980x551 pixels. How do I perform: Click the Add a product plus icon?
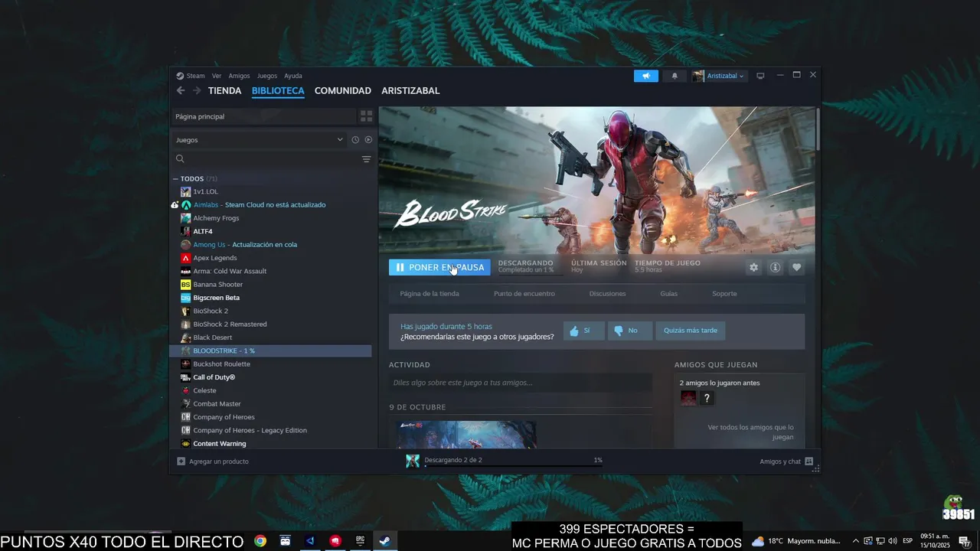(181, 461)
